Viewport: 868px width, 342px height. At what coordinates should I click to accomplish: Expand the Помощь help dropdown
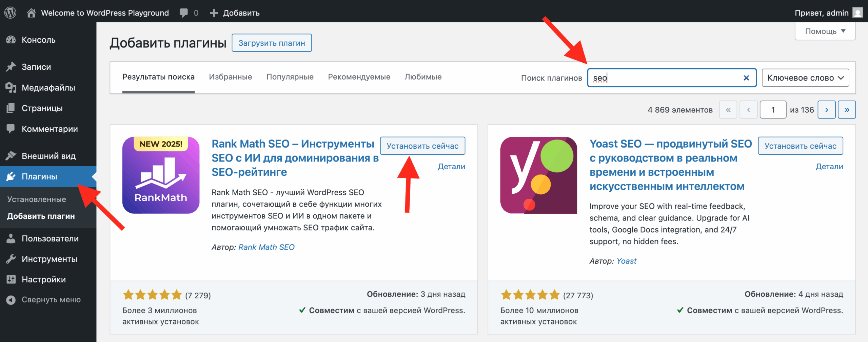coord(825,31)
